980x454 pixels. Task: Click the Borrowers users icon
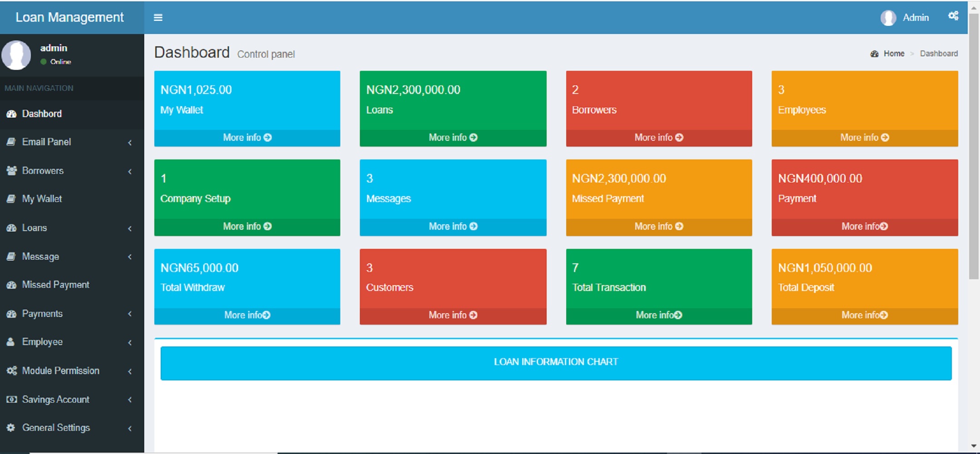tap(11, 171)
